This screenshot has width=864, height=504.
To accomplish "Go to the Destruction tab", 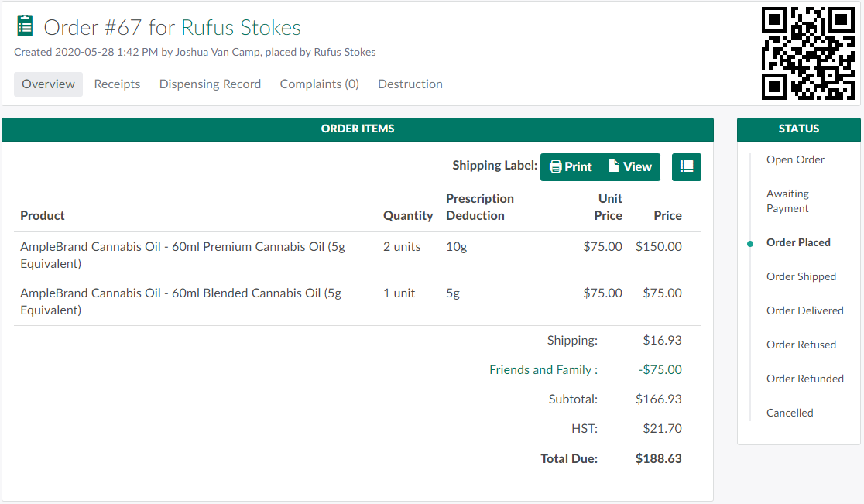I will (x=410, y=84).
